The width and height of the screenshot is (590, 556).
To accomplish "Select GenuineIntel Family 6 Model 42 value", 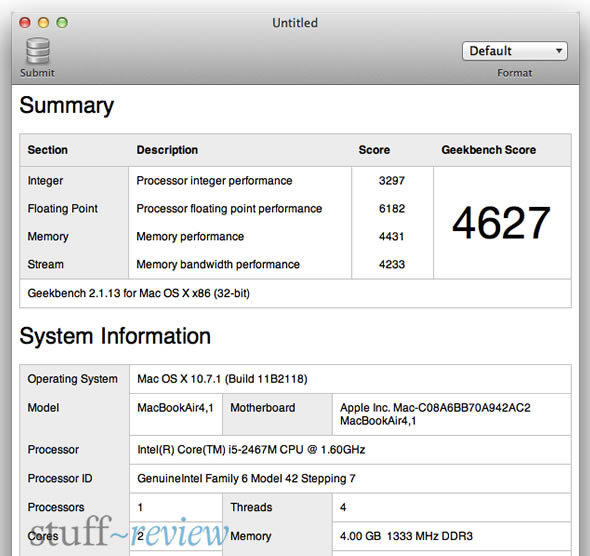I will pyautogui.click(x=246, y=478).
